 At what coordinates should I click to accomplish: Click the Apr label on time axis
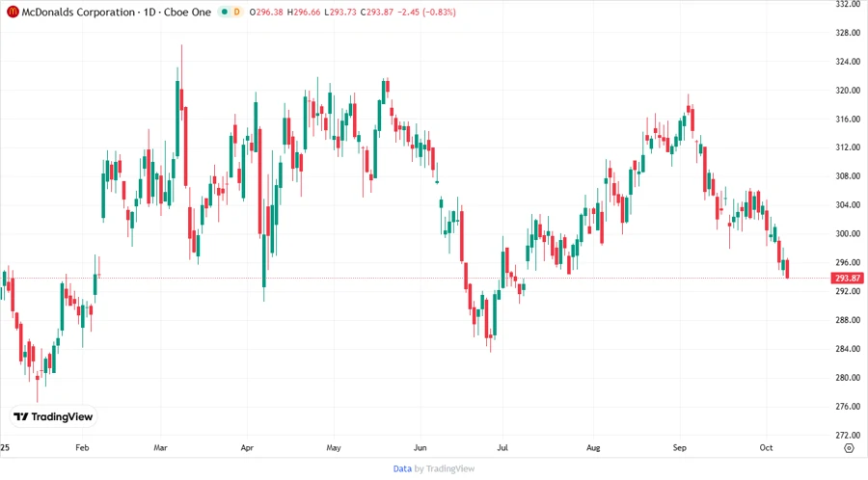(x=247, y=447)
